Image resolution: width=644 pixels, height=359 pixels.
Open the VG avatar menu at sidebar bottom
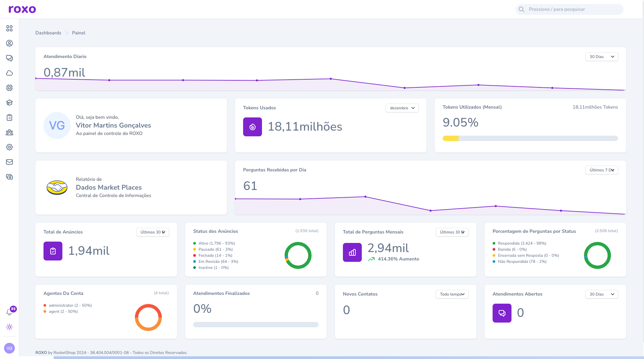point(9,348)
